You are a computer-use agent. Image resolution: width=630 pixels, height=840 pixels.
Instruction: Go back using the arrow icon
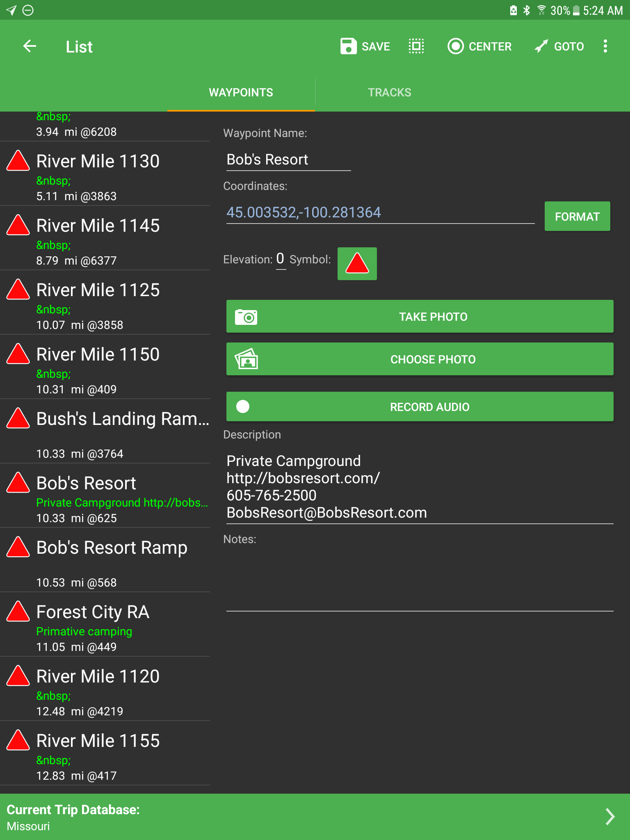tap(30, 46)
